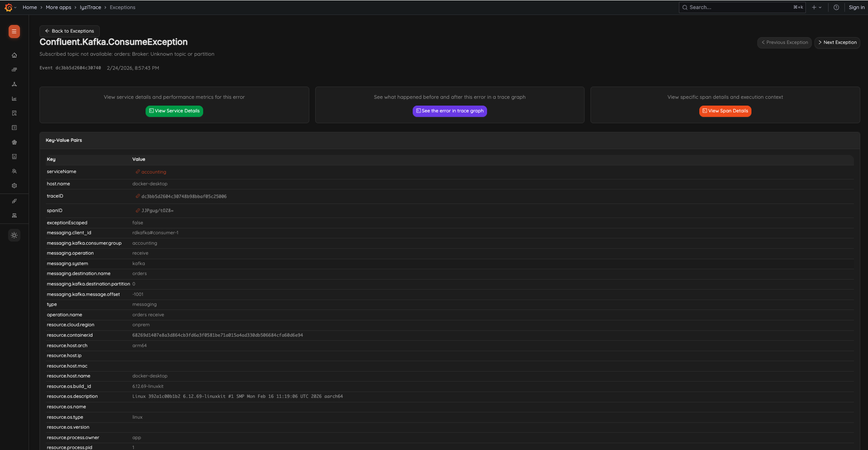868x450 pixels.
Task: Click Back to Exceptions button
Action: (69, 31)
